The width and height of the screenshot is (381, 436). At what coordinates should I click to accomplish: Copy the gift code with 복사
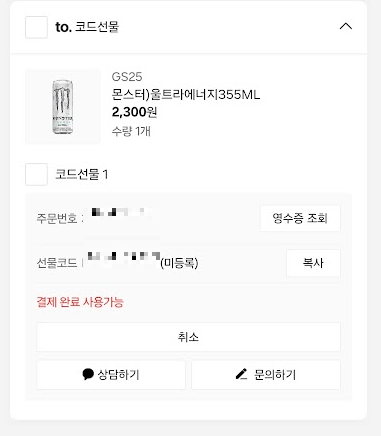(x=313, y=263)
